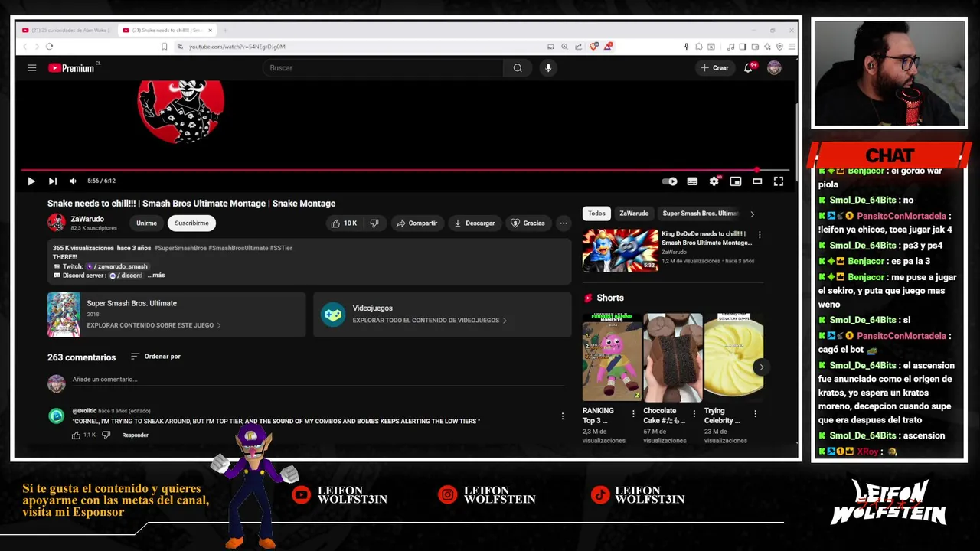
Task: Dislike the video with thumbs down
Action: 374,223
